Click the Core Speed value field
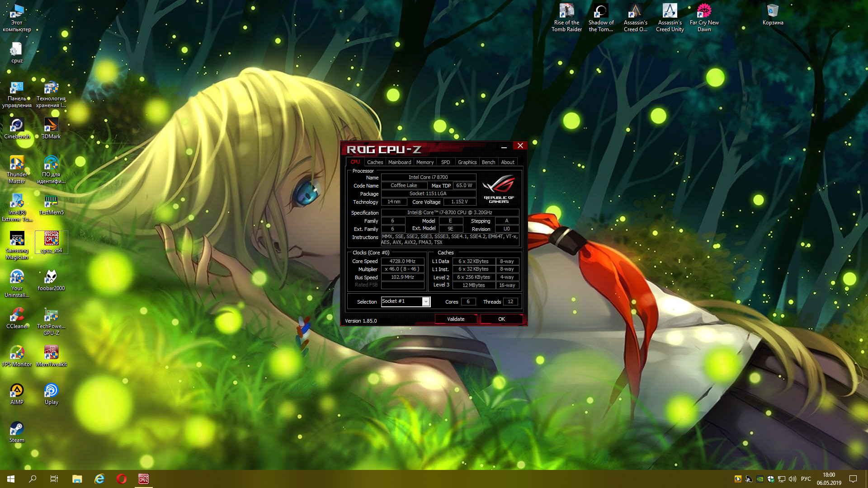 point(402,261)
